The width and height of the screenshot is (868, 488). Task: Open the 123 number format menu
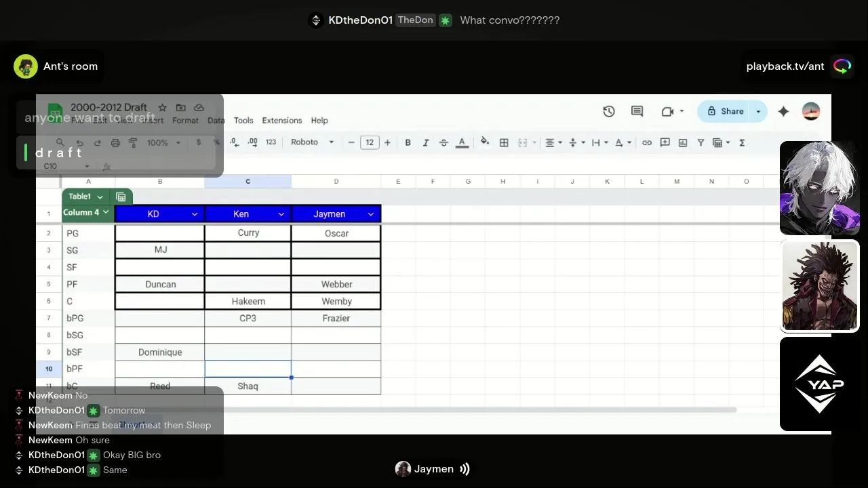(x=271, y=142)
